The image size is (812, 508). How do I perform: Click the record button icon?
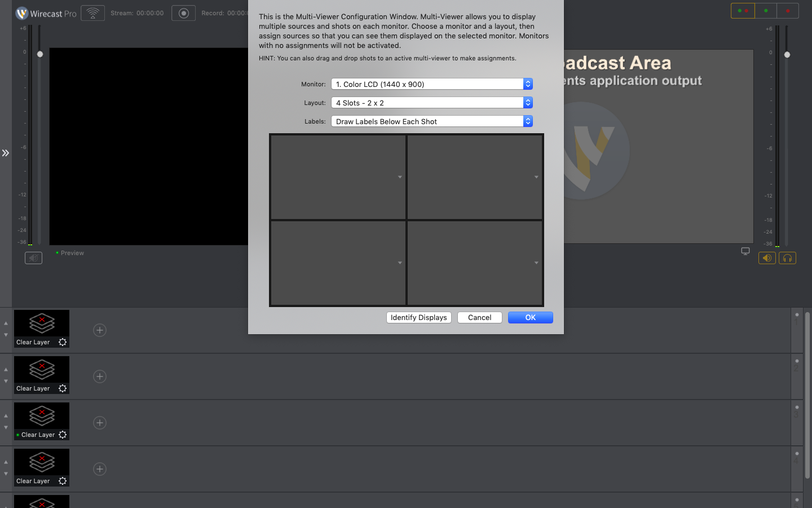click(x=183, y=13)
